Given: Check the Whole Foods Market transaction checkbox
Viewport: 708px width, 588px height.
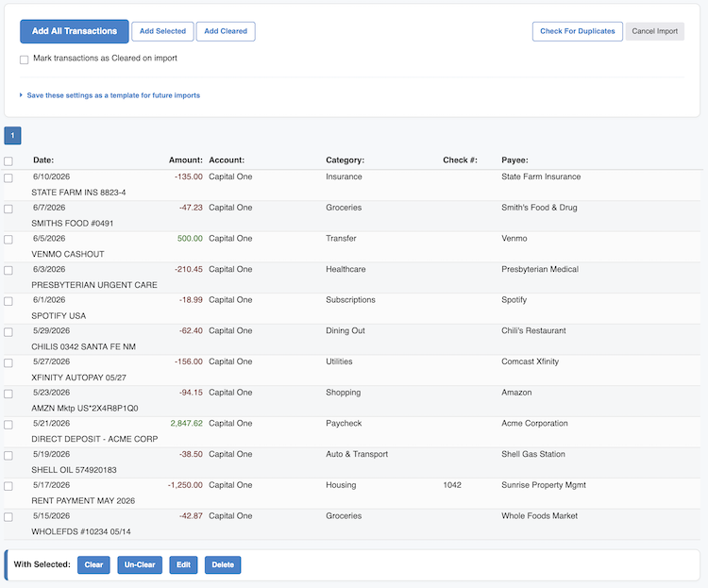Looking at the screenshot, I should pyautogui.click(x=8, y=516).
